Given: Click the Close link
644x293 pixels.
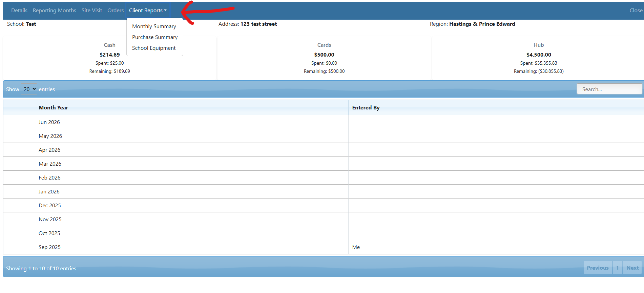Looking at the screenshot, I should pos(636,11).
